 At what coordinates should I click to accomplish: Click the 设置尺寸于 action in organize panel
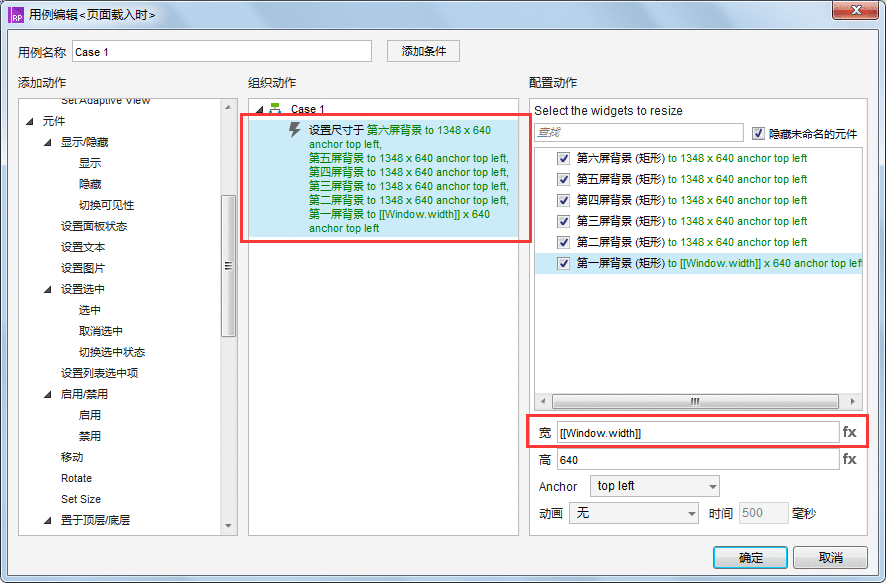(383, 179)
